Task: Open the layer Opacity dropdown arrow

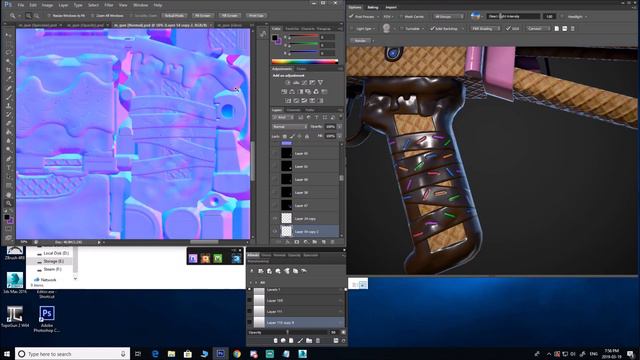Action: pyautogui.click(x=339, y=127)
